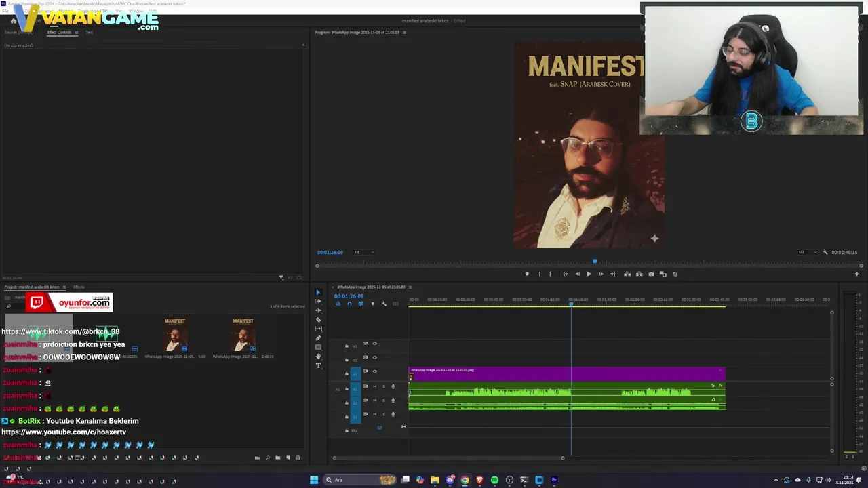This screenshot has width=868, height=488.
Task: Select the Type tool
Action: [x=318, y=365]
